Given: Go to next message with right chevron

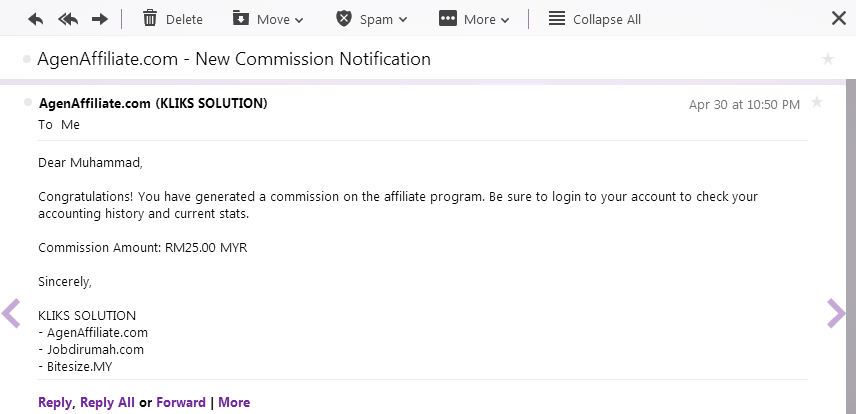Looking at the screenshot, I should (836, 314).
